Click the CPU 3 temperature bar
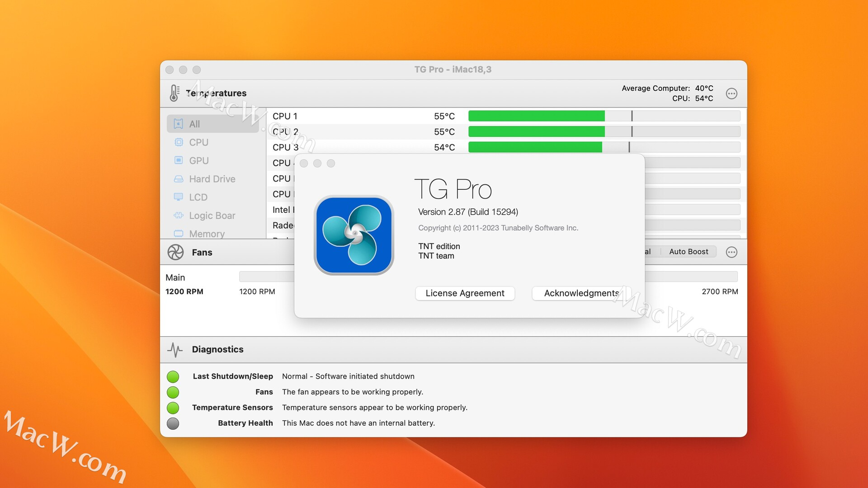This screenshot has width=868, height=488. click(x=604, y=147)
